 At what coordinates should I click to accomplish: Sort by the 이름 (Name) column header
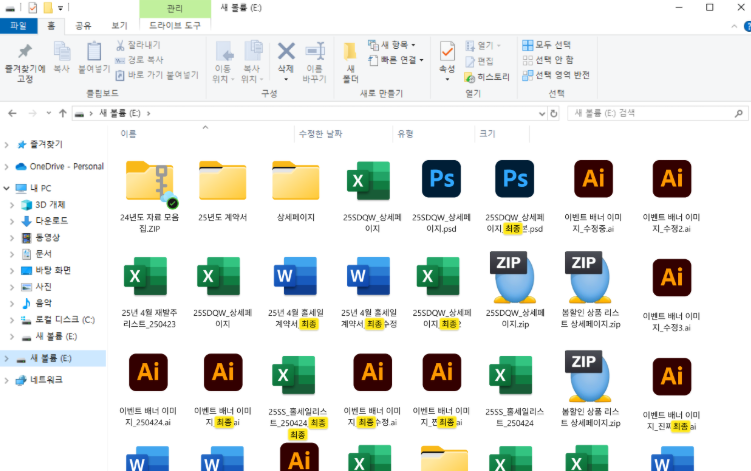(128, 134)
